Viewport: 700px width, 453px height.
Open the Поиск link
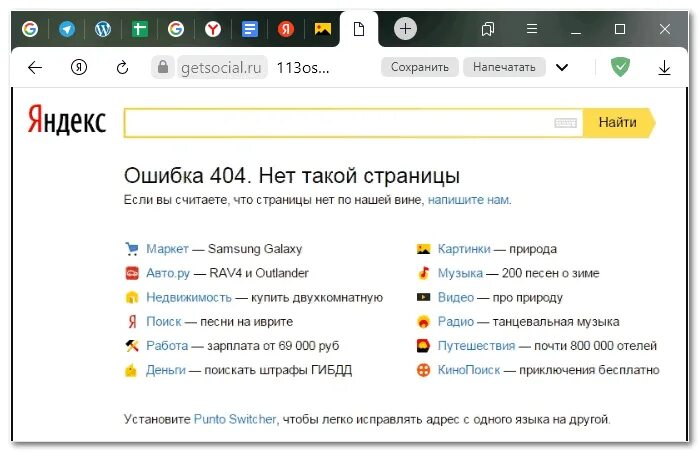point(164,321)
